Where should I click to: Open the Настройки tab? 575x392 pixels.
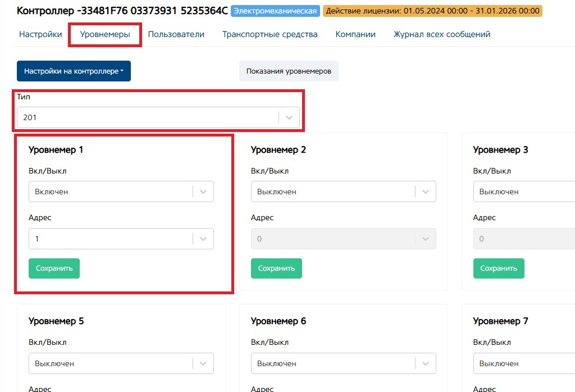[40, 34]
